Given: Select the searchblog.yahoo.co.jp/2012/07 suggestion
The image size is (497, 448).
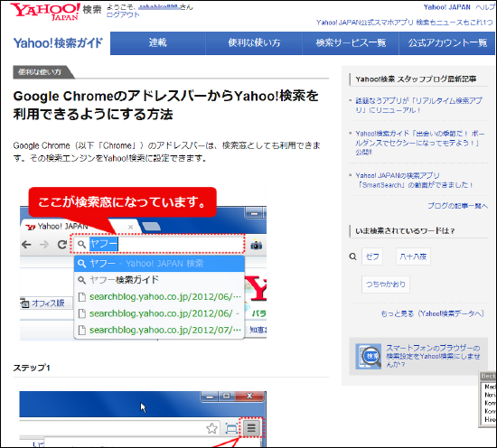Looking at the screenshot, I should pos(159,330).
